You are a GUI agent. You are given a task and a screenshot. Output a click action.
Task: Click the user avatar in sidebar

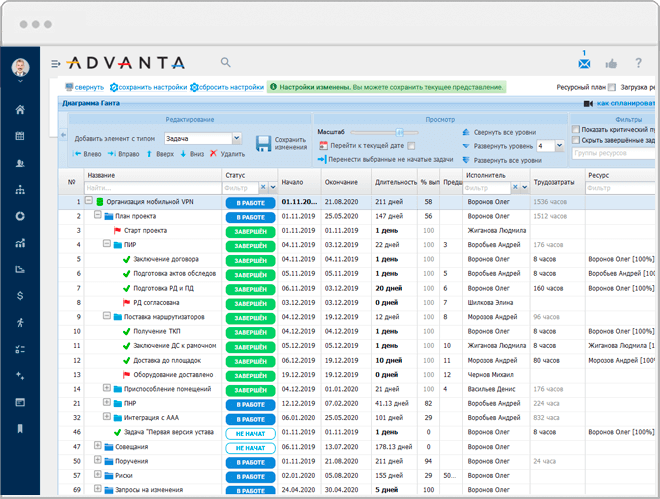click(x=20, y=67)
